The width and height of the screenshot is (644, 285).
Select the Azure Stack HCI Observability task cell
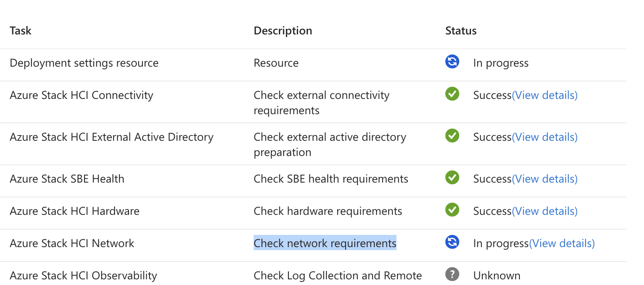point(83,275)
